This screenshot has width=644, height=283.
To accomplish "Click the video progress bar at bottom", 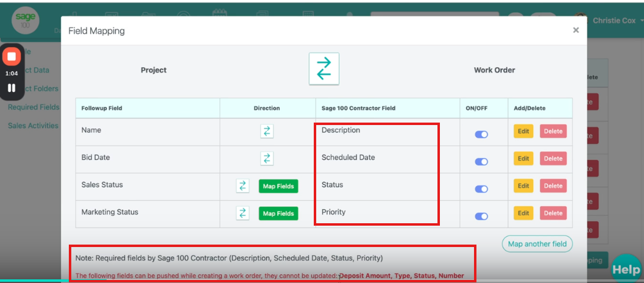I will (x=322, y=281).
